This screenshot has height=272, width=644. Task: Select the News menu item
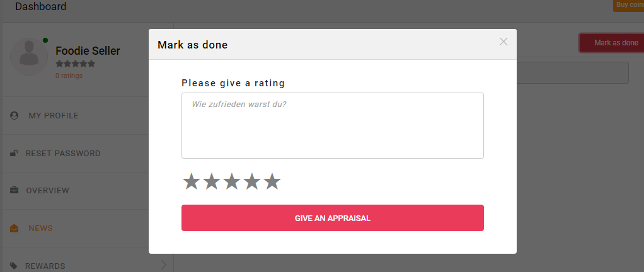(41, 229)
